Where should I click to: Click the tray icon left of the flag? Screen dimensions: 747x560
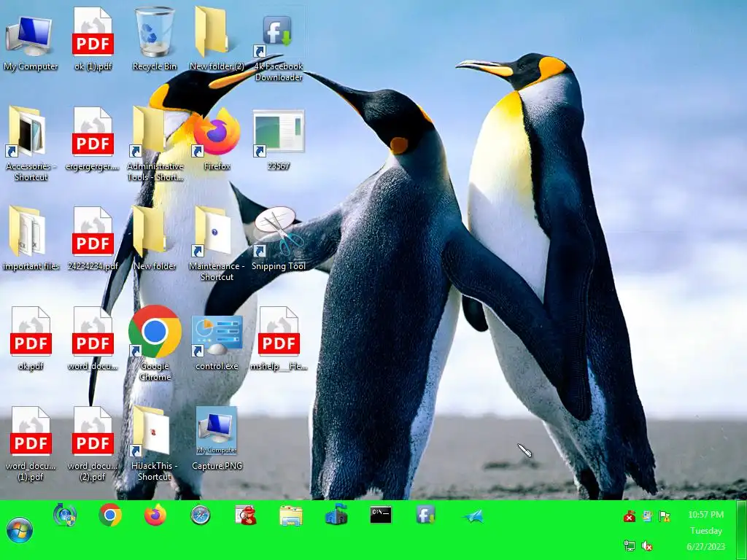tap(647, 516)
